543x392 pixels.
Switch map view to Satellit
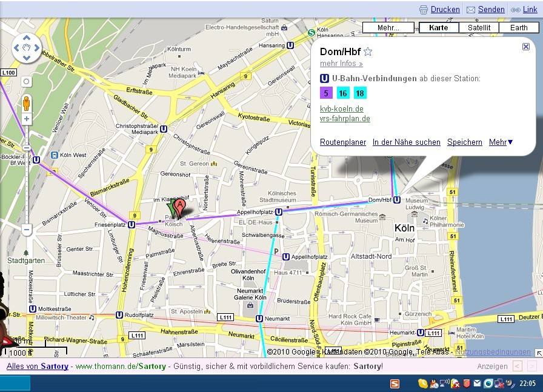click(479, 27)
